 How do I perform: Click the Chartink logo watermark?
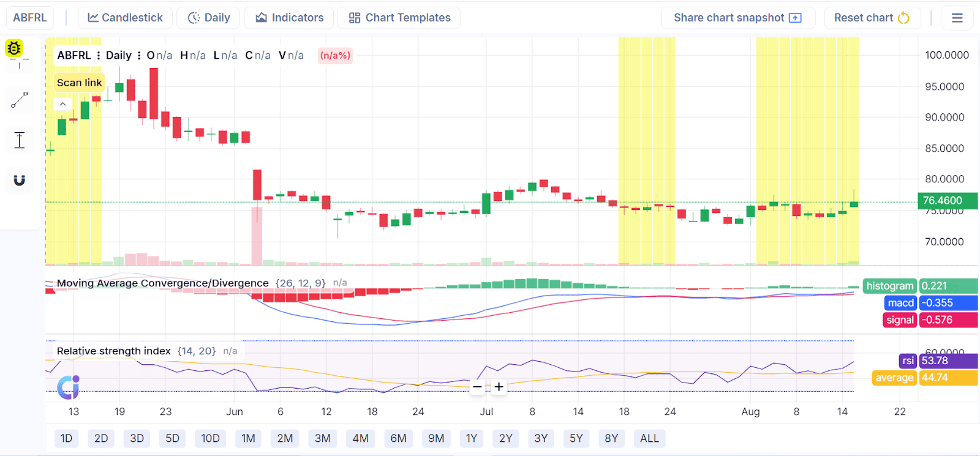pyautogui.click(x=68, y=387)
